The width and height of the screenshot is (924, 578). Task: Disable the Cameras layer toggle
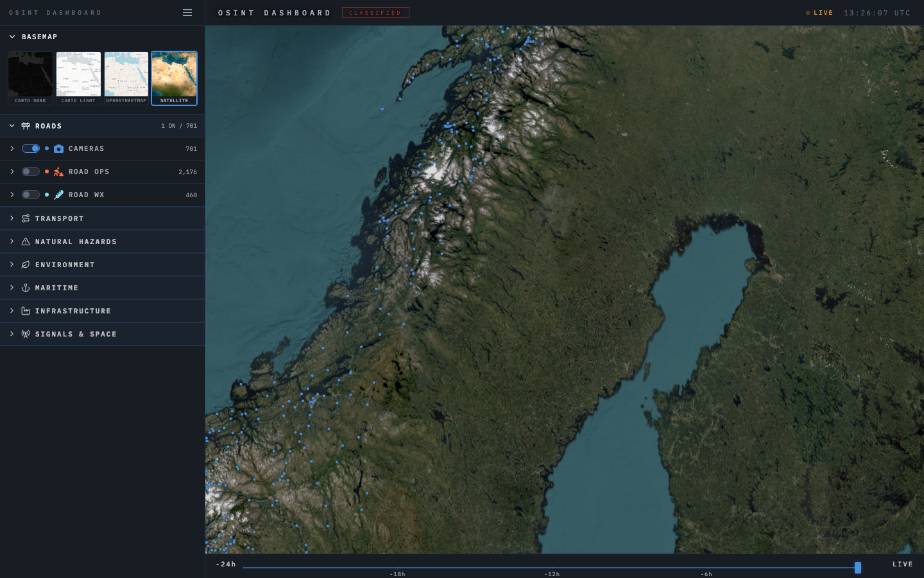30,148
